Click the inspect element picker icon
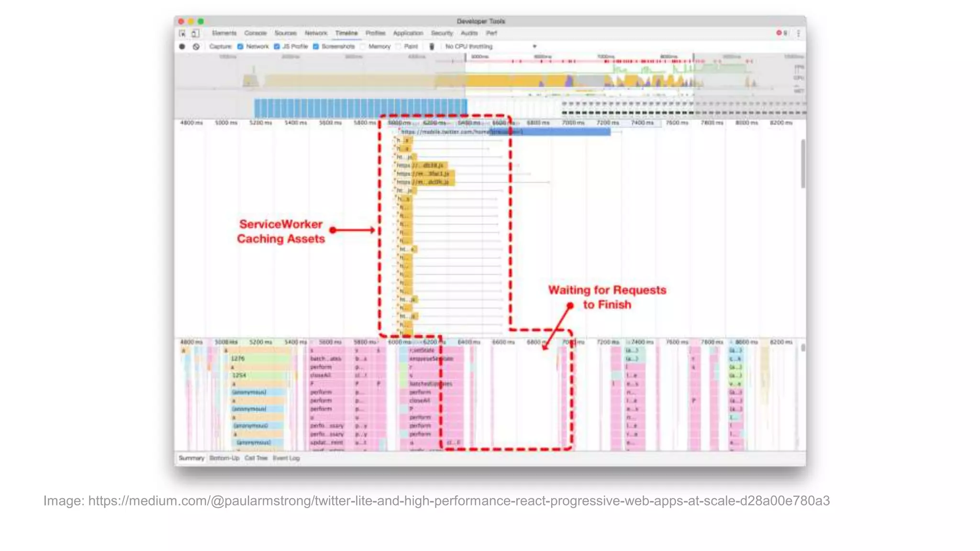 (x=182, y=33)
